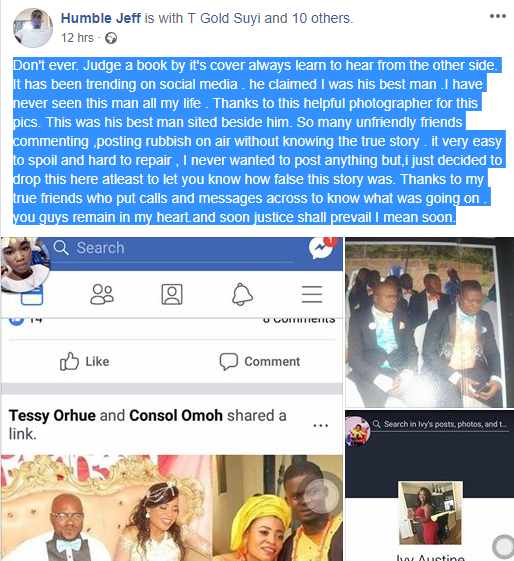Click the friends icon in the screenshot
Screen dimensions: 514x561
pos(102,294)
